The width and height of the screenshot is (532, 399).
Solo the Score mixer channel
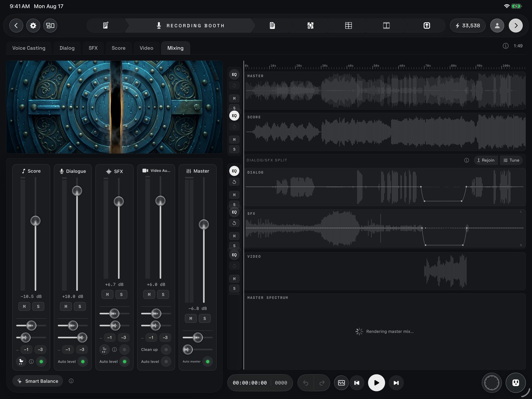38,307
